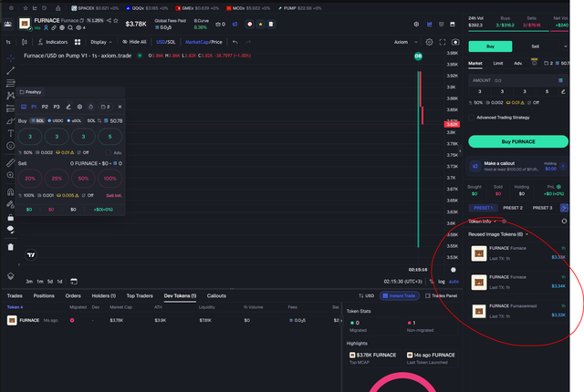The height and width of the screenshot is (392, 584).
Task: Switch to the Holders tab
Action: 103,295
